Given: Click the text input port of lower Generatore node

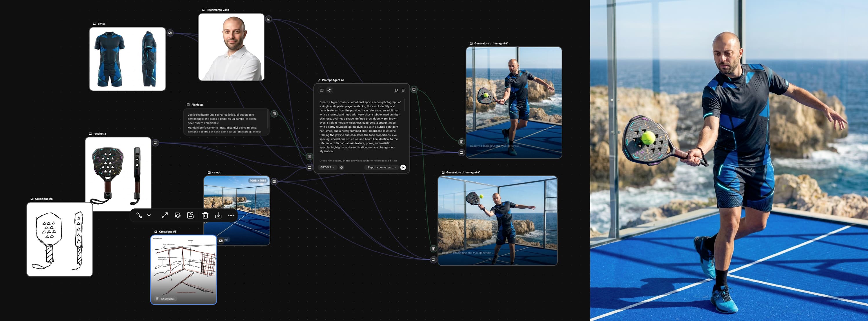Looking at the screenshot, I should coord(434,249).
